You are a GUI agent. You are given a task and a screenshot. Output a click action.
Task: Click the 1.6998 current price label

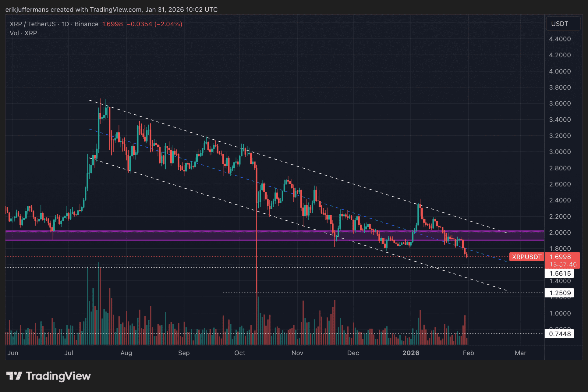pyautogui.click(x=560, y=257)
